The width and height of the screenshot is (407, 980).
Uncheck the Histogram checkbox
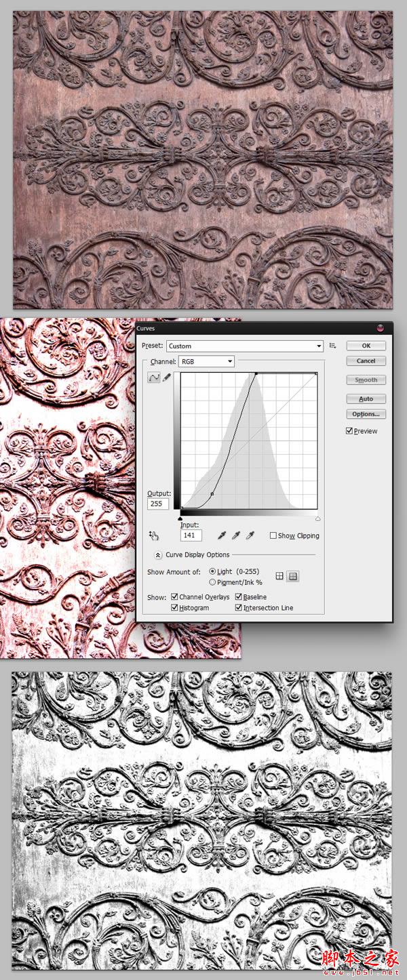pos(175,608)
